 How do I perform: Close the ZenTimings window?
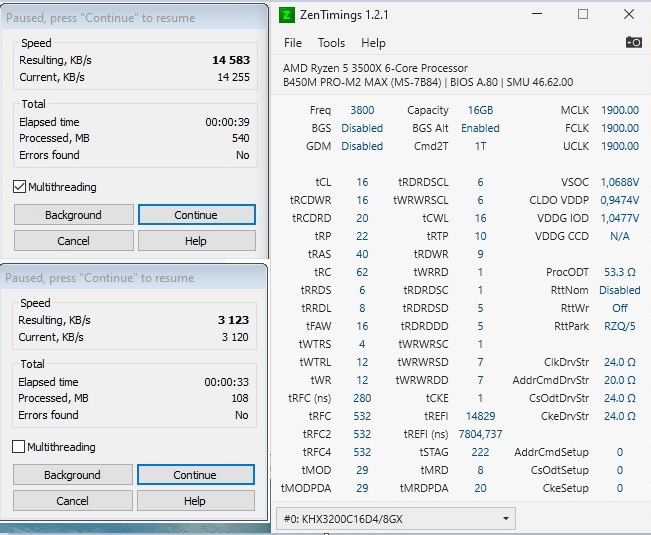click(x=627, y=15)
